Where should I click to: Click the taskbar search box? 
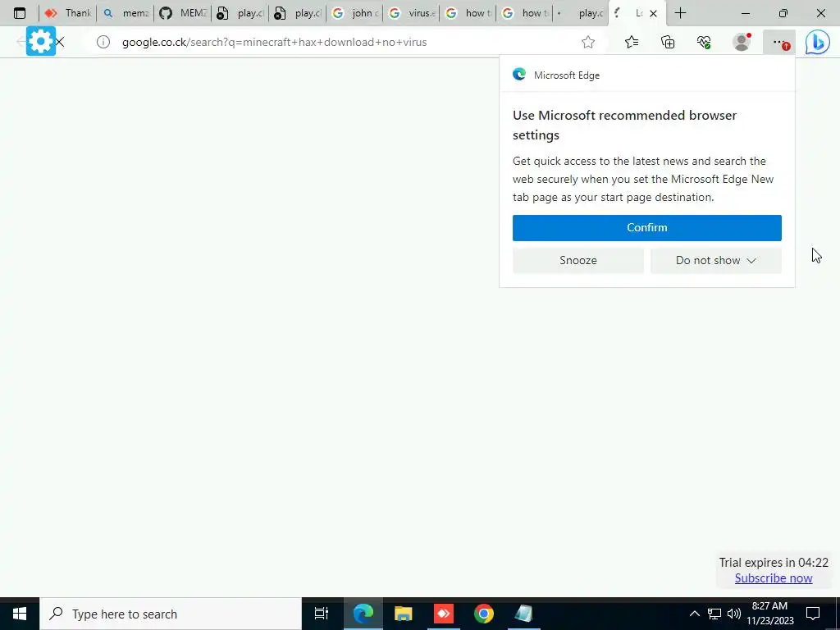171,614
